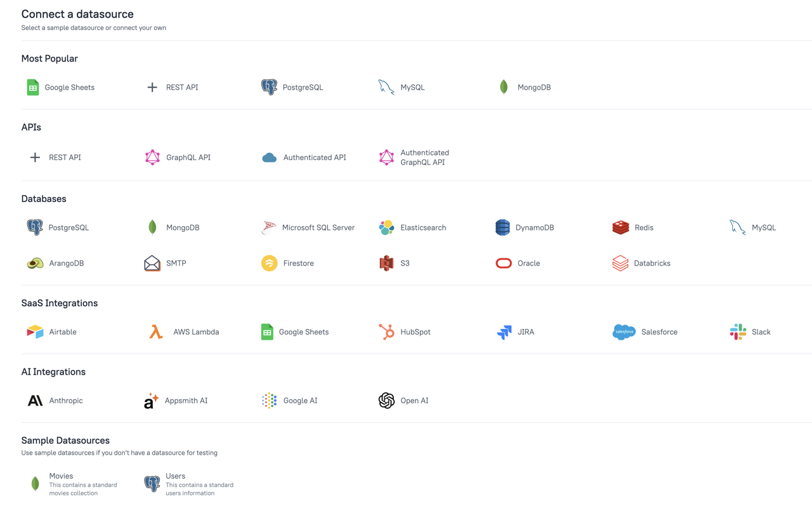Image resolution: width=812 pixels, height=508 pixels.
Task: Select PostgreSQL icon under Databases
Action: pos(35,227)
